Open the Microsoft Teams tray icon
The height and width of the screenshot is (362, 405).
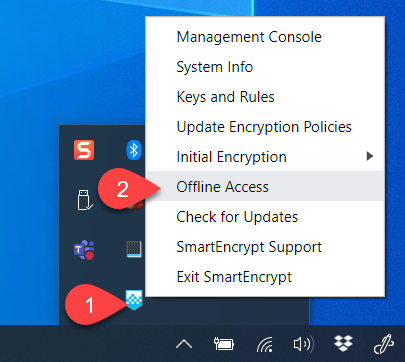click(x=84, y=249)
